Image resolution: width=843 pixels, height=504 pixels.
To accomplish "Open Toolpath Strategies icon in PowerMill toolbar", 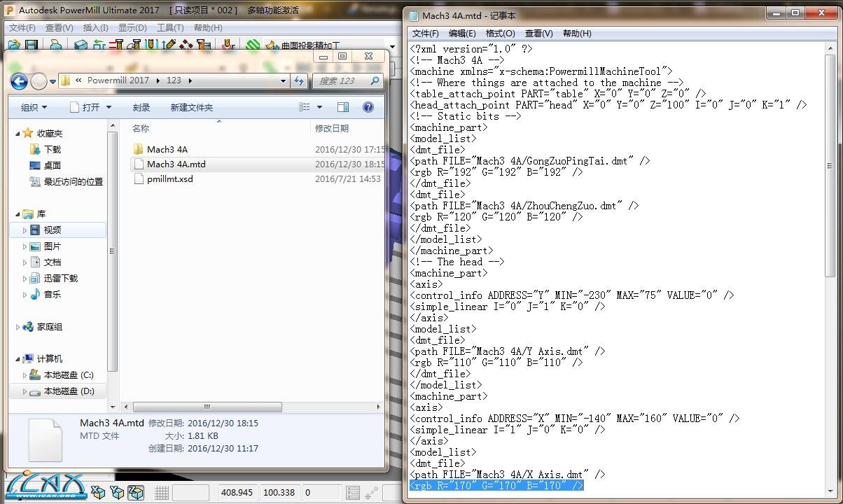I will pos(253,45).
